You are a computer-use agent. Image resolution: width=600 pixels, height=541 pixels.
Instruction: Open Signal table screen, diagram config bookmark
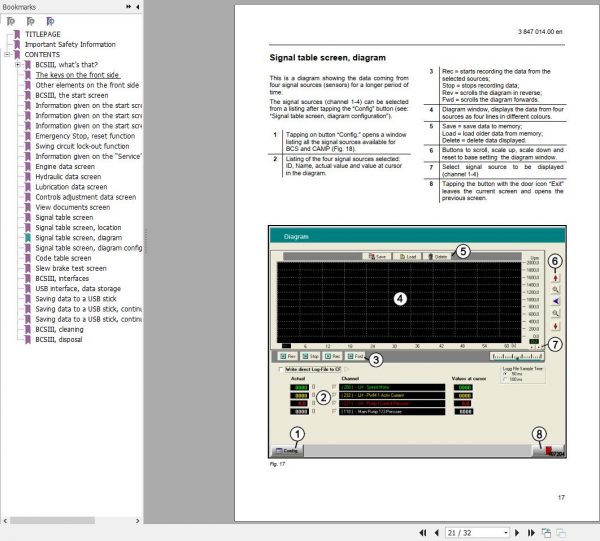[89, 248]
